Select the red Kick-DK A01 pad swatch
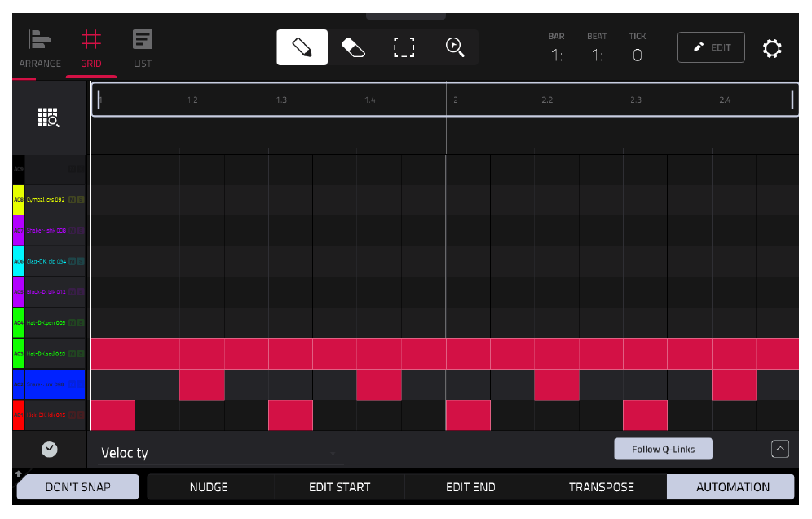The width and height of the screenshot is (812, 519). (19, 415)
